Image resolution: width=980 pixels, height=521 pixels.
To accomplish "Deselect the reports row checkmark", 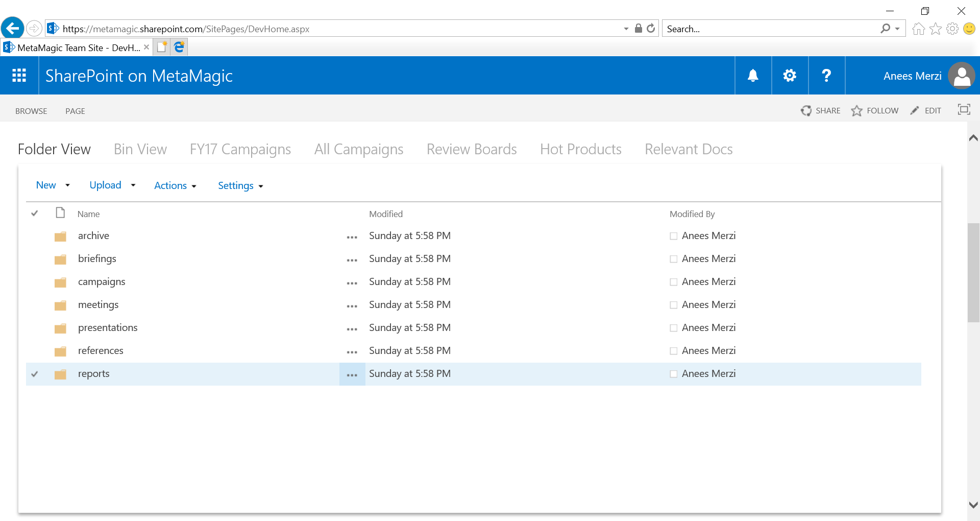I will point(35,374).
